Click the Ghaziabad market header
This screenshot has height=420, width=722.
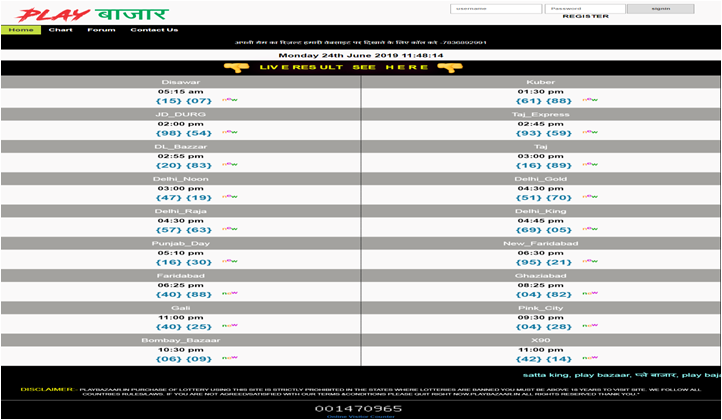(541, 276)
